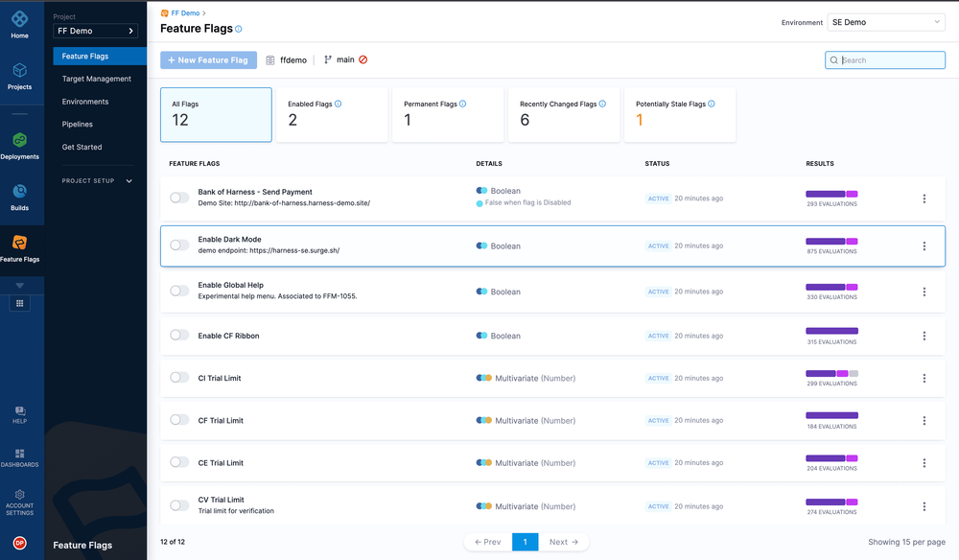959x560 pixels.
Task: Click evaluations bar for Enable CF Ribbon
Action: 831,331
